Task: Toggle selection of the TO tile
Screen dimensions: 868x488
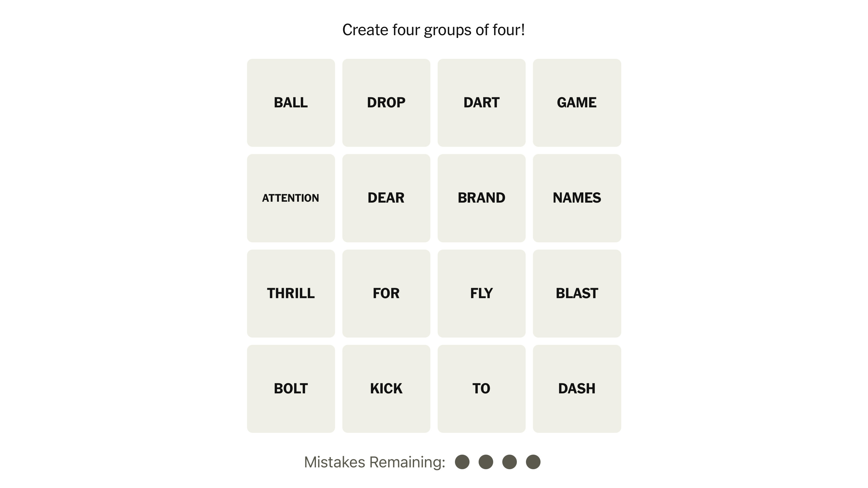Action: coord(481,389)
